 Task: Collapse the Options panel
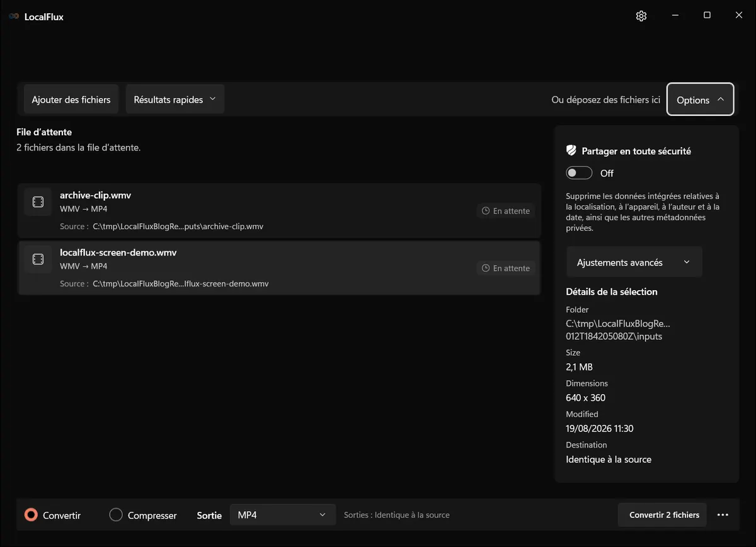pyautogui.click(x=701, y=99)
